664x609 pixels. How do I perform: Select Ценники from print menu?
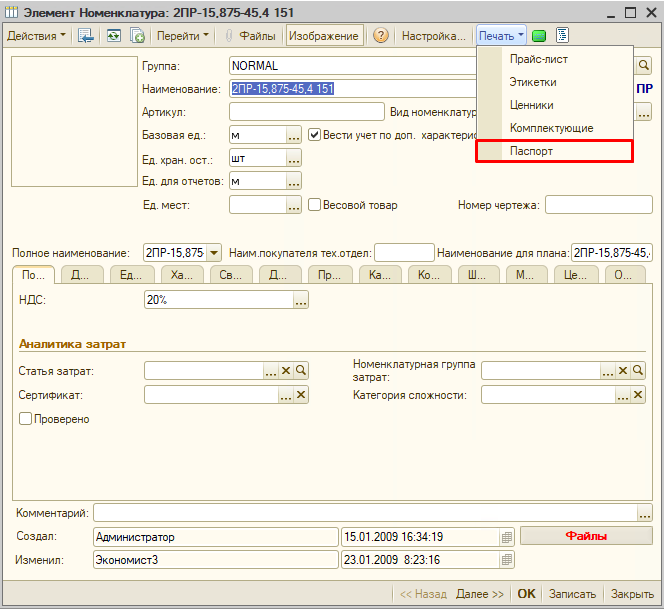[x=555, y=105]
